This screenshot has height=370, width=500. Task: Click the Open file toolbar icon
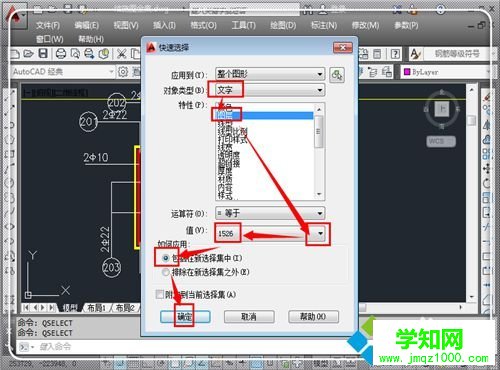pos(29,53)
